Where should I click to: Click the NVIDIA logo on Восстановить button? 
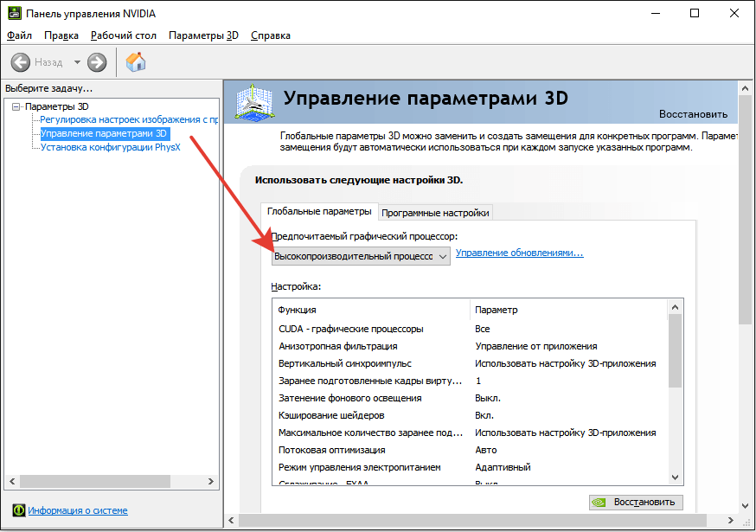[x=600, y=502]
